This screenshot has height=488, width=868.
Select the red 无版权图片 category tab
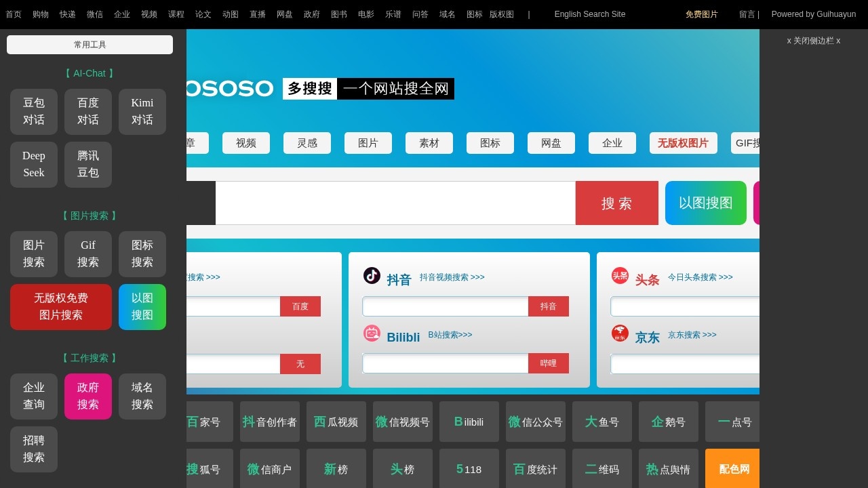[684, 143]
